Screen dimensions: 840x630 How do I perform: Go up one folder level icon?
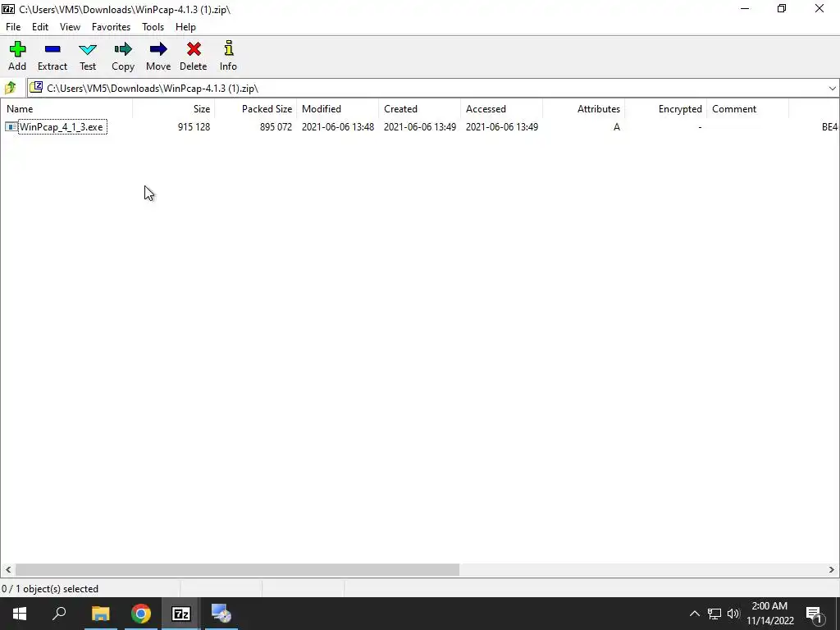pyautogui.click(x=10, y=88)
